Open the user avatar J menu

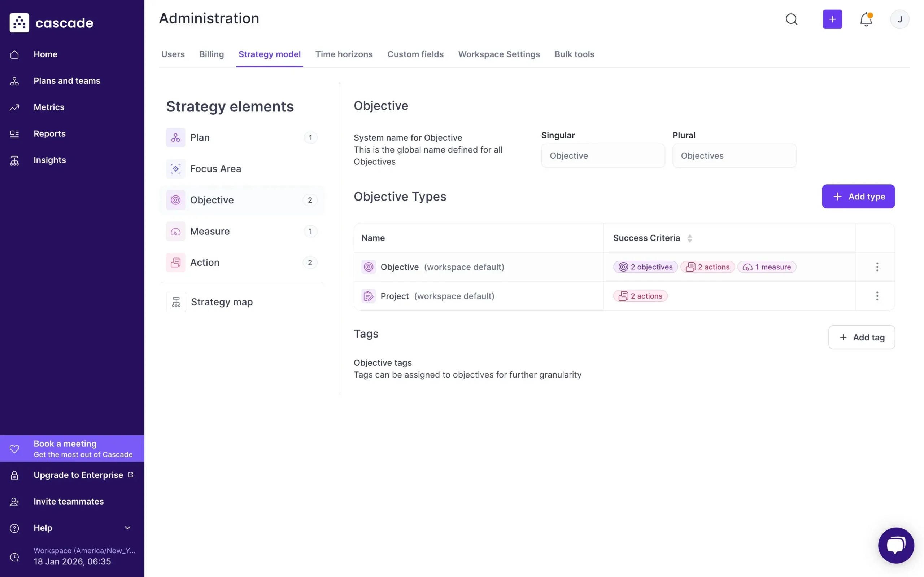899,19
